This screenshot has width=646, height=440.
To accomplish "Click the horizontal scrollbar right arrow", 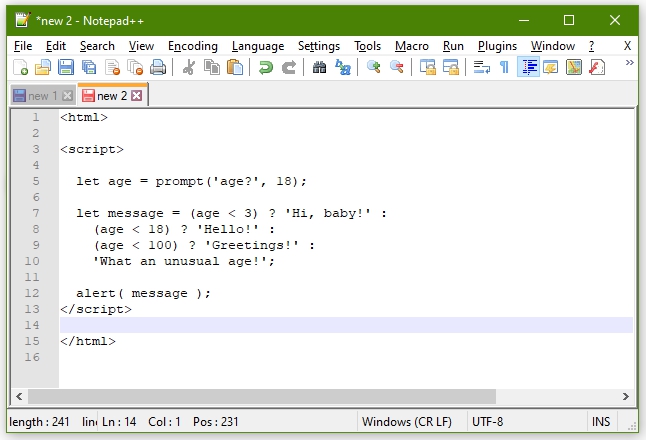I will 626,396.
